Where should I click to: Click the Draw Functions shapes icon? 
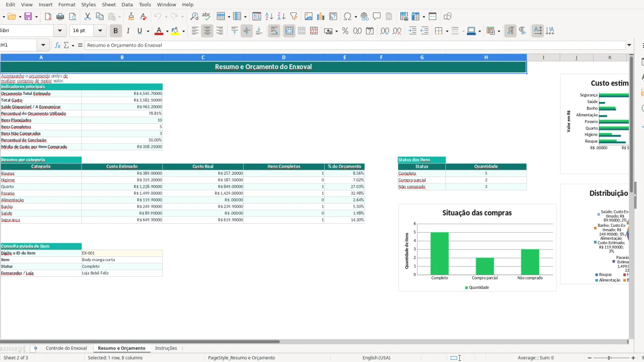pos(448,17)
